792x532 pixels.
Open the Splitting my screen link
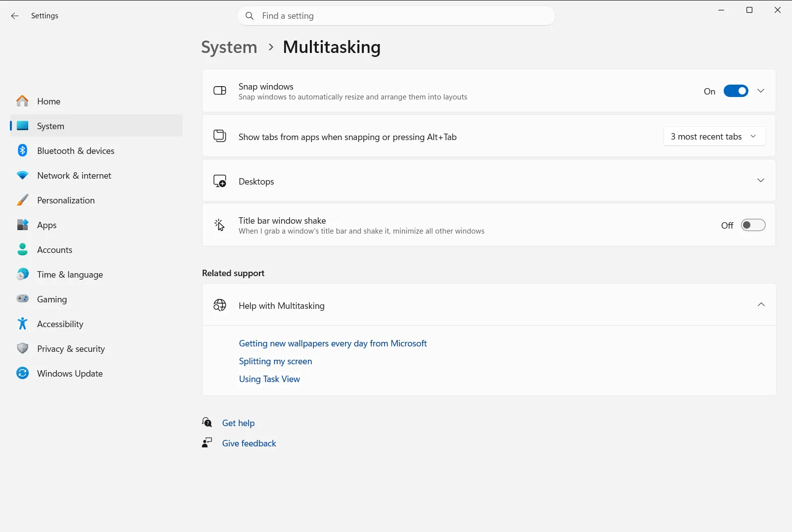pyautogui.click(x=275, y=361)
